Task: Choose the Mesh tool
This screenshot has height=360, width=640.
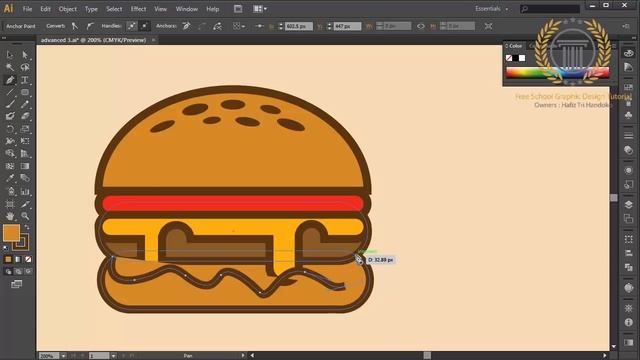Action: tap(10, 166)
